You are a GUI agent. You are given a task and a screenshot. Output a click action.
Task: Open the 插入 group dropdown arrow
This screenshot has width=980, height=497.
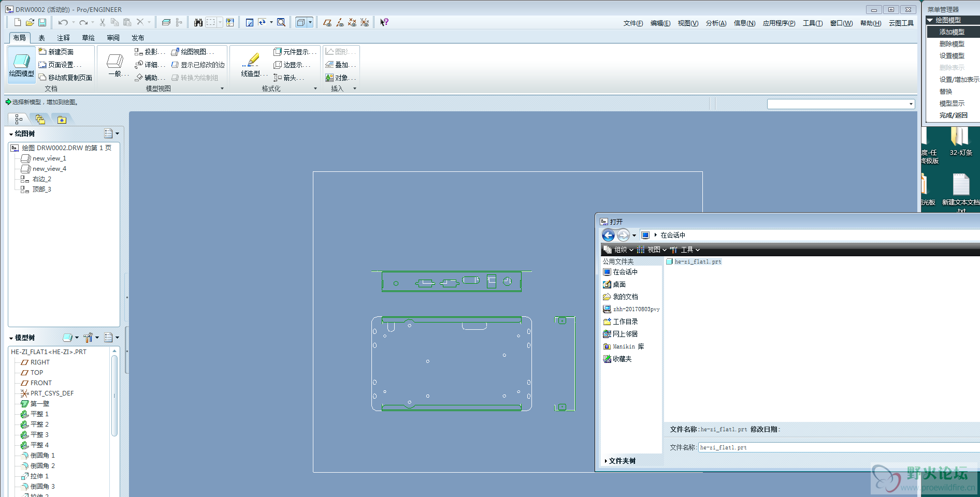pyautogui.click(x=355, y=89)
